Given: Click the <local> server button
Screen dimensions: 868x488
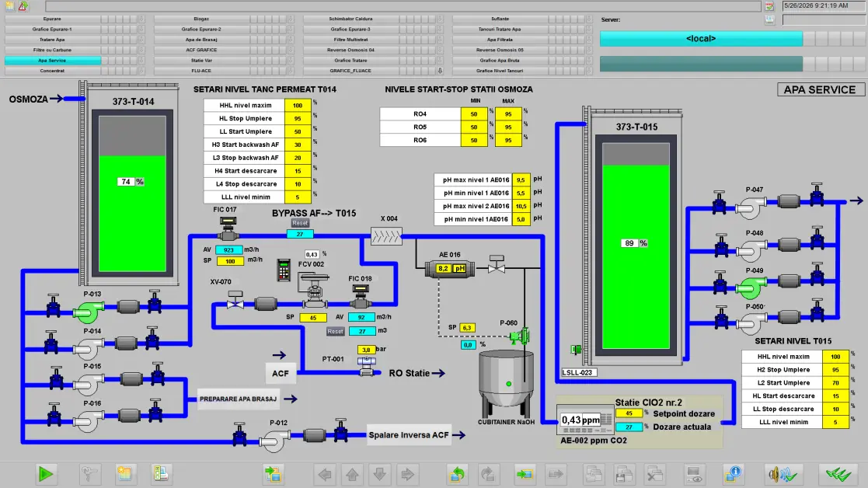Looking at the screenshot, I should pyautogui.click(x=701, y=39).
